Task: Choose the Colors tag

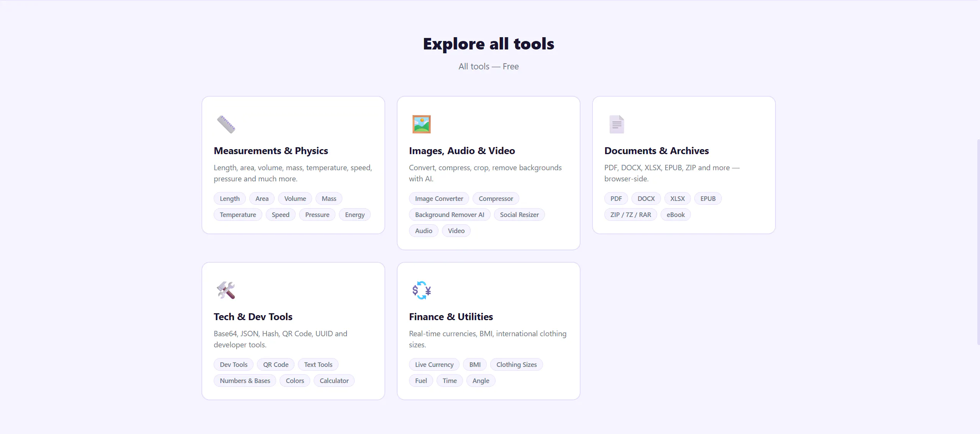Action: point(295,381)
